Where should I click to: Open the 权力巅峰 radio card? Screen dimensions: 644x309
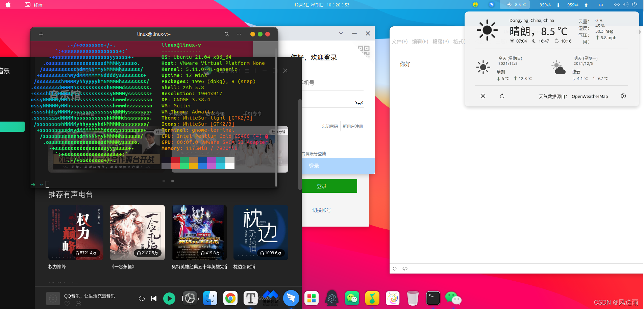76,232
